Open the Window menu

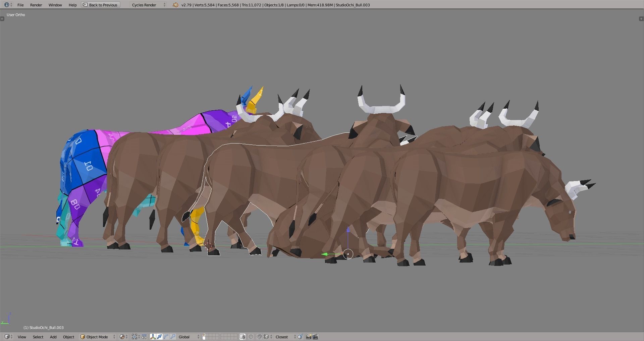click(x=55, y=5)
